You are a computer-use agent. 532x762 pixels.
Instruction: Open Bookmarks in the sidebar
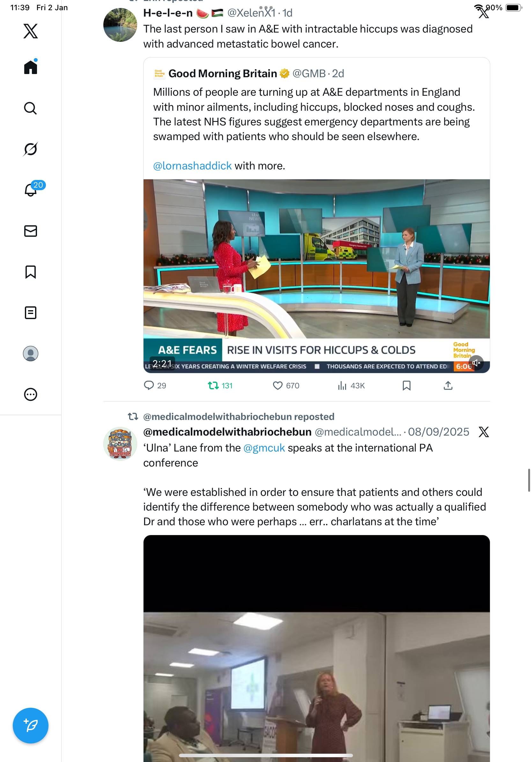point(31,272)
